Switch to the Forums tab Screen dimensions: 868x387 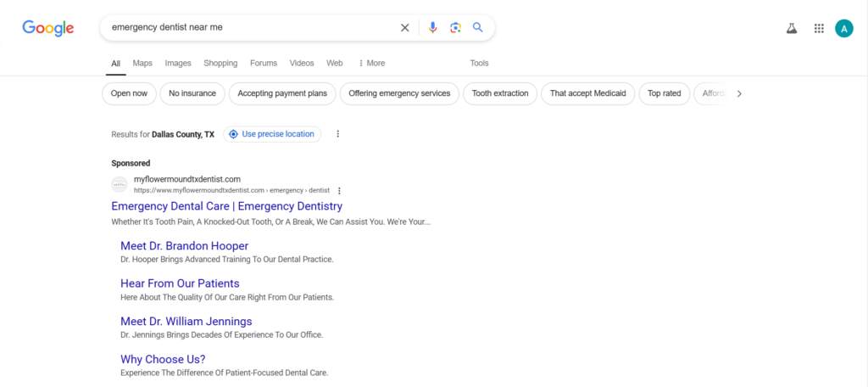pos(264,63)
